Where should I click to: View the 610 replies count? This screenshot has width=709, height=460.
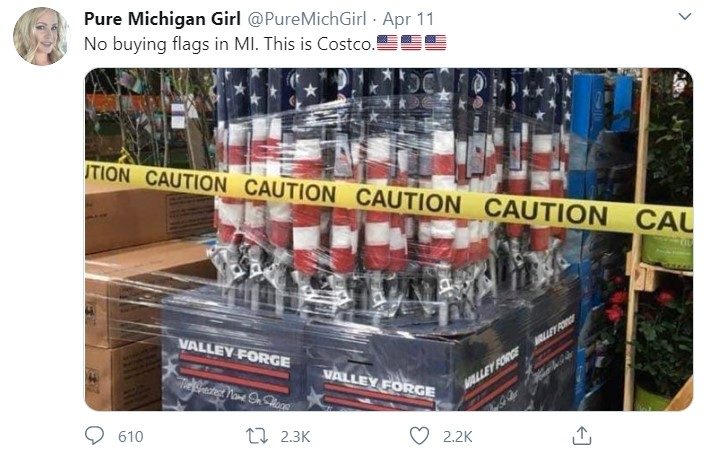[131, 436]
